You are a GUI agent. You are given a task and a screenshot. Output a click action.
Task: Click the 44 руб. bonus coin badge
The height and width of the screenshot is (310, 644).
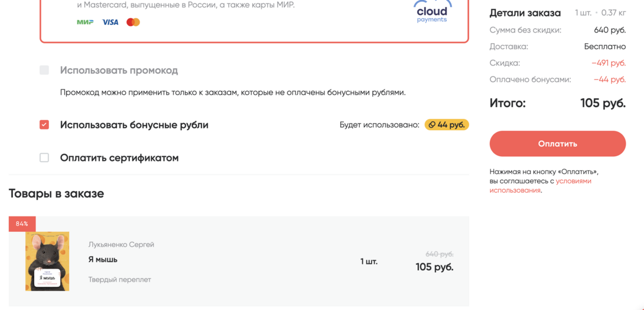point(447,125)
